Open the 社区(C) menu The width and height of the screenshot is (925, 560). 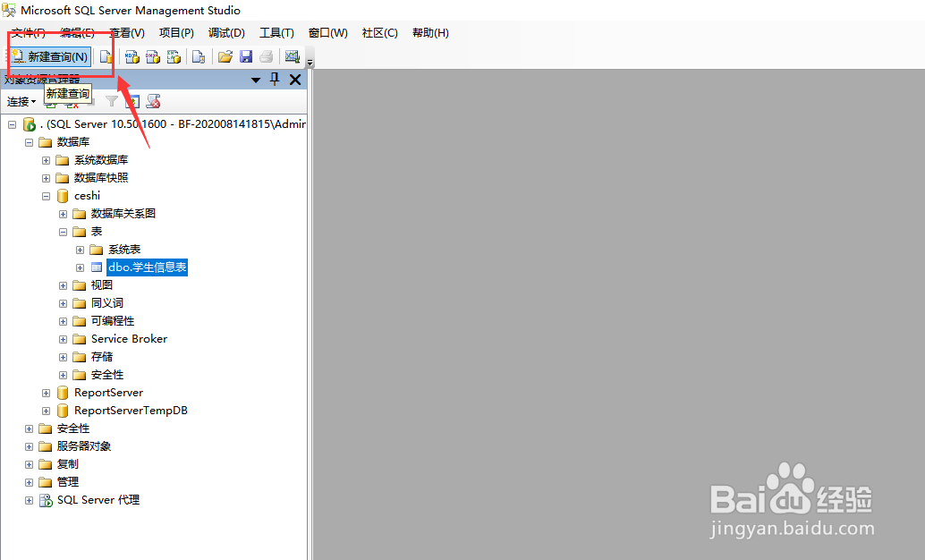(x=380, y=33)
